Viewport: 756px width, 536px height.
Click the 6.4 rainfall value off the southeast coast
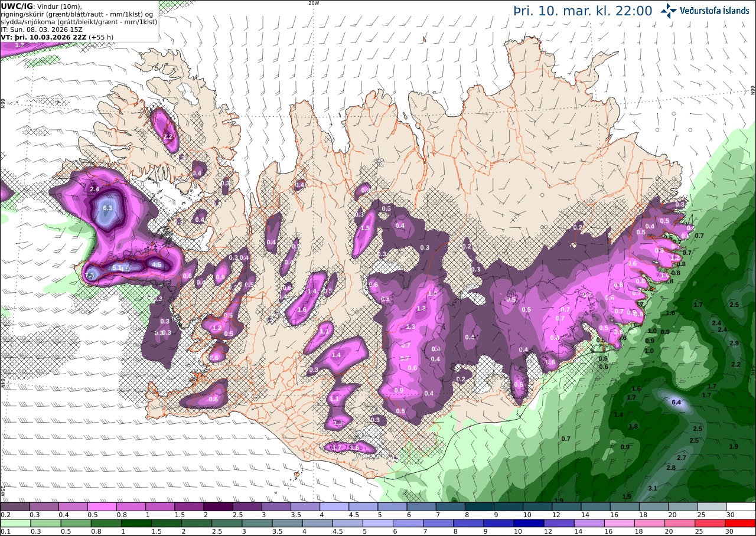[x=677, y=403]
